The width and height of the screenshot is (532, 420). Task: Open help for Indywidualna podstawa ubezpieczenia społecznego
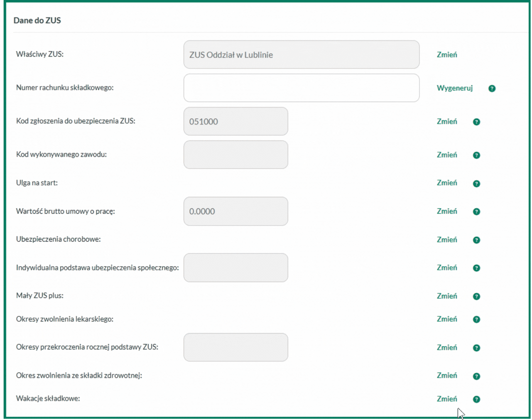[476, 268]
